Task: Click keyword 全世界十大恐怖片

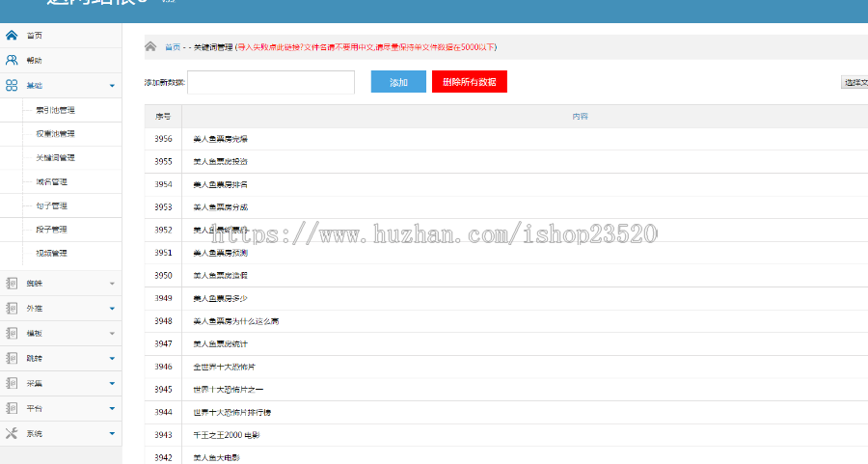Action: tap(224, 367)
